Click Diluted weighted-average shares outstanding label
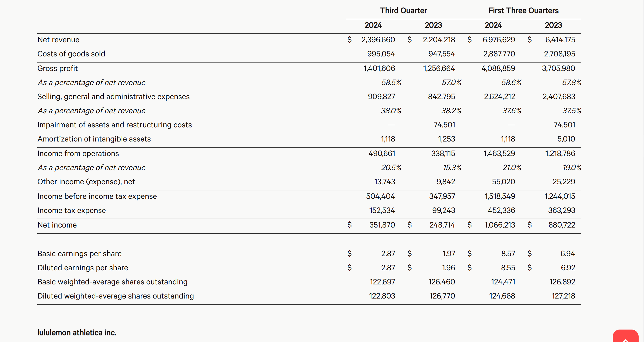This screenshot has height=342, width=644. pyautogui.click(x=116, y=296)
